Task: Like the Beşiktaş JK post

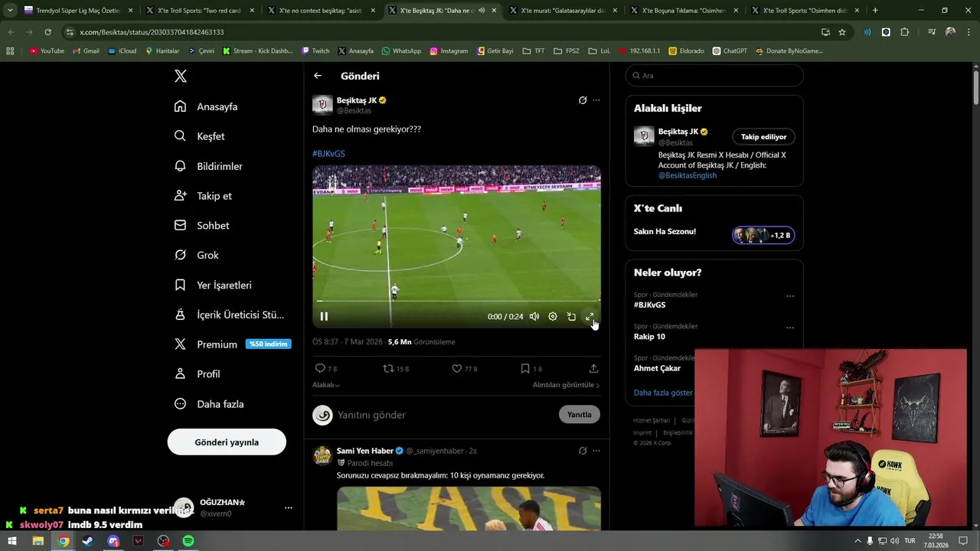Action: [x=464, y=368]
